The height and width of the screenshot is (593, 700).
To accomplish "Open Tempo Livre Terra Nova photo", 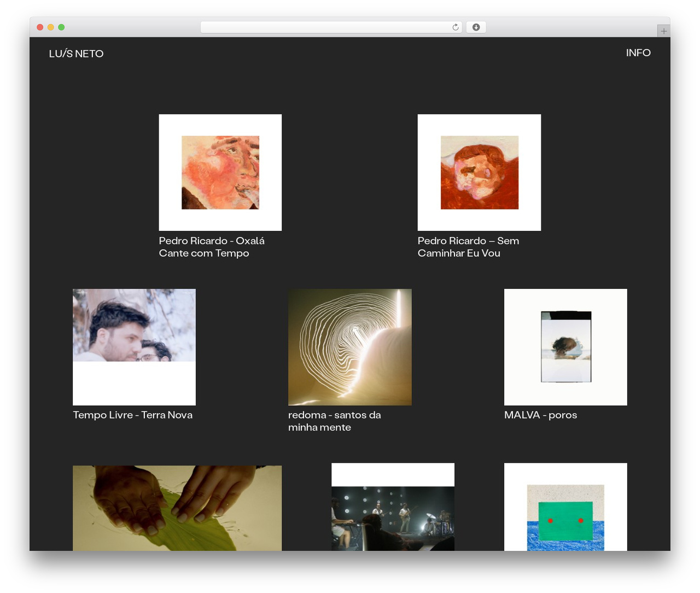I will (134, 347).
